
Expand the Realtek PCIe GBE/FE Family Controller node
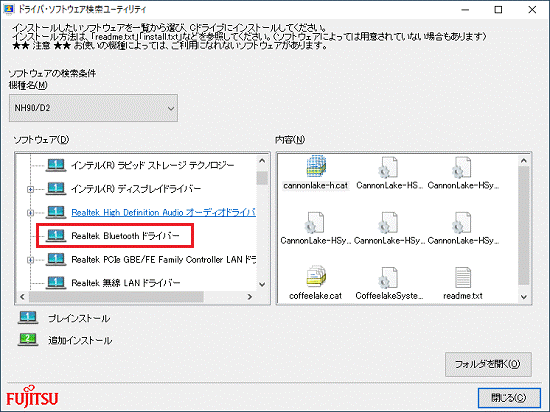[x=31, y=260]
